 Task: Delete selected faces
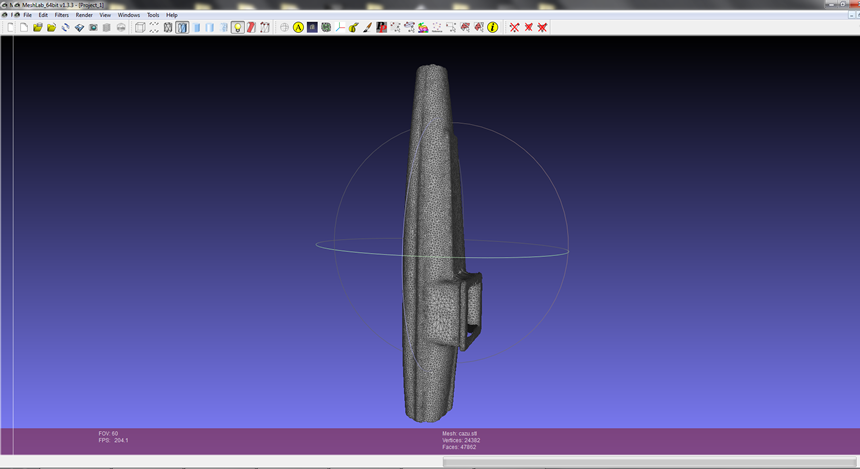point(529,27)
